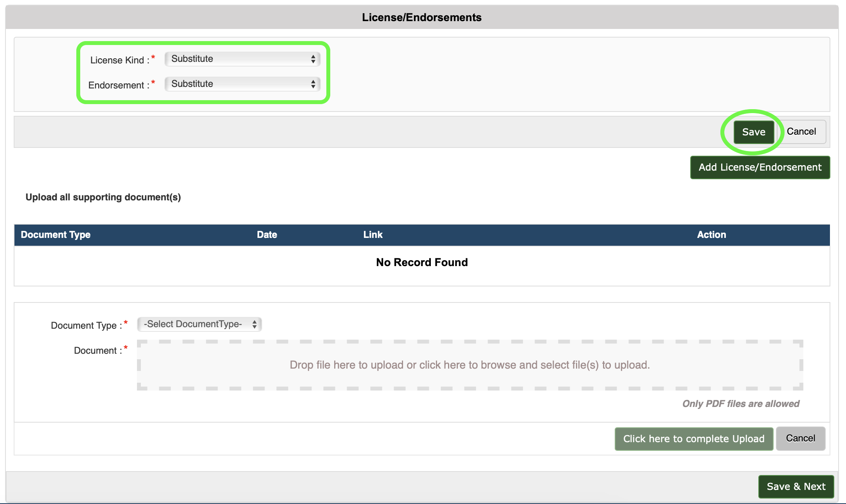This screenshot has height=504, width=846.
Task: Click the green Save button
Action: 753,132
